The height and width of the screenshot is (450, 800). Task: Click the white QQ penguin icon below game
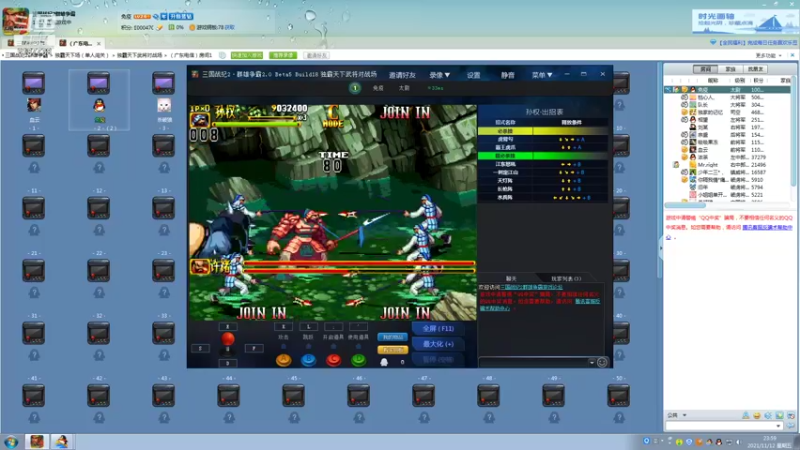pyautogui.click(x=384, y=362)
